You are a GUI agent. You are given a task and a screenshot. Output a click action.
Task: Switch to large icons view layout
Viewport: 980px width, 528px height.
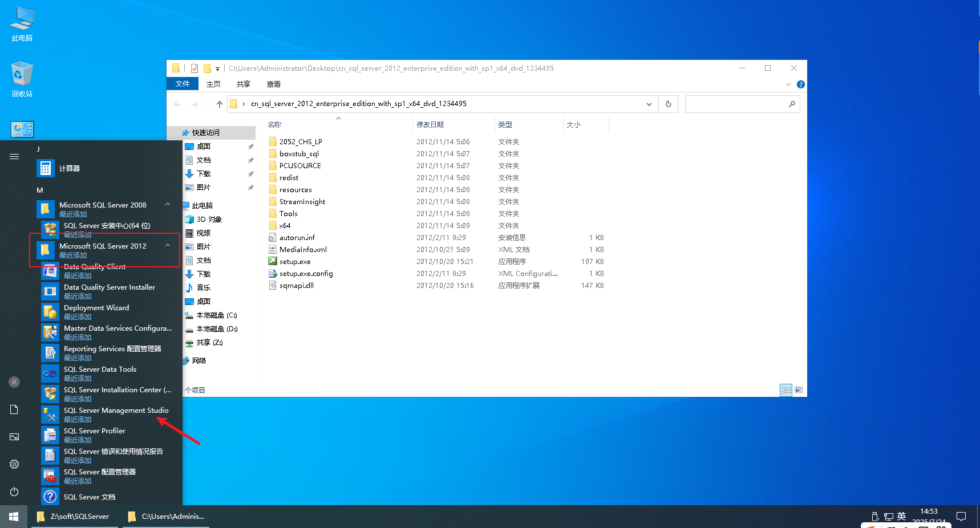pos(799,390)
